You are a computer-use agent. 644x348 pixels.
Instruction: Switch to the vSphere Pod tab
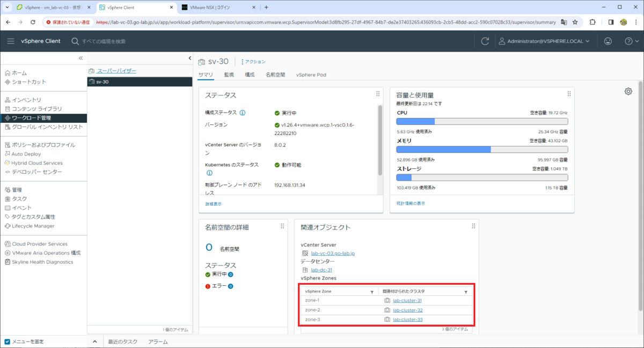point(311,75)
